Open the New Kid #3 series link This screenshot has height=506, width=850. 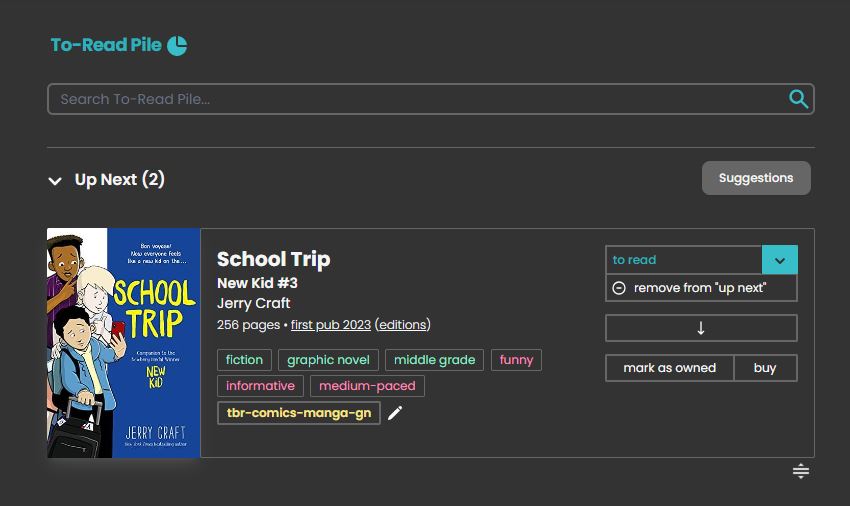pyautogui.click(x=257, y=283)
